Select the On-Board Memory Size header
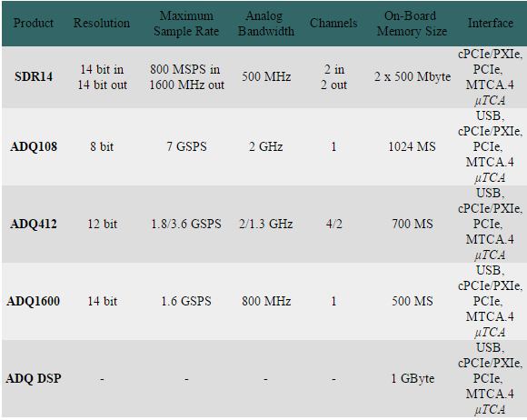527x420 pixels. tap(412, 24)
